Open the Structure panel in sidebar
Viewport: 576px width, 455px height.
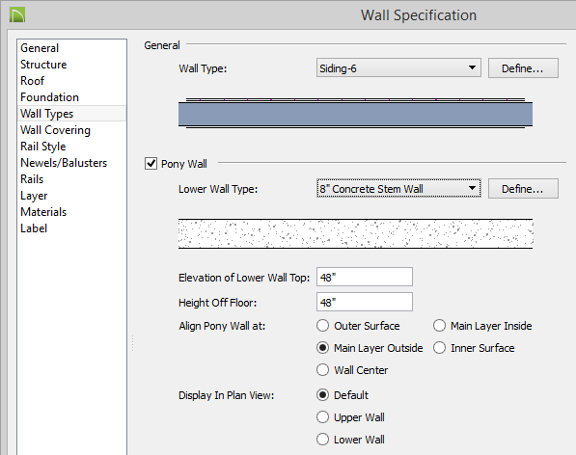point(43,64)
